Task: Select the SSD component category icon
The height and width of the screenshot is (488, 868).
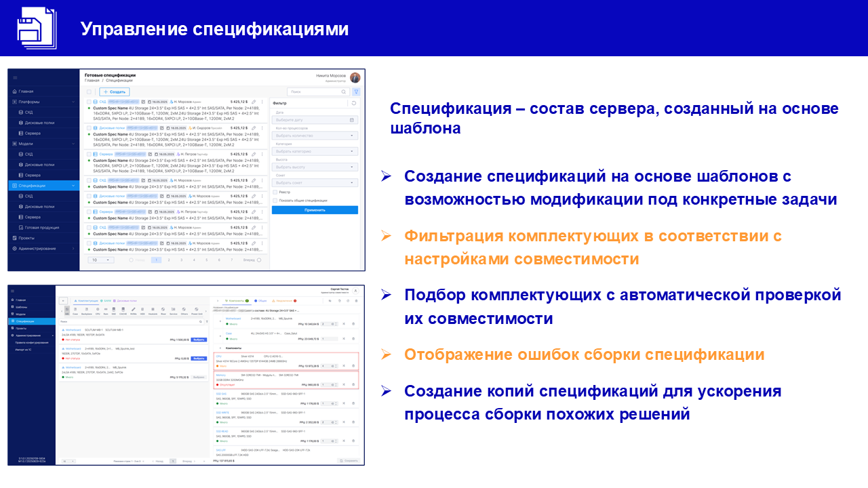Action: coord(114,312)
